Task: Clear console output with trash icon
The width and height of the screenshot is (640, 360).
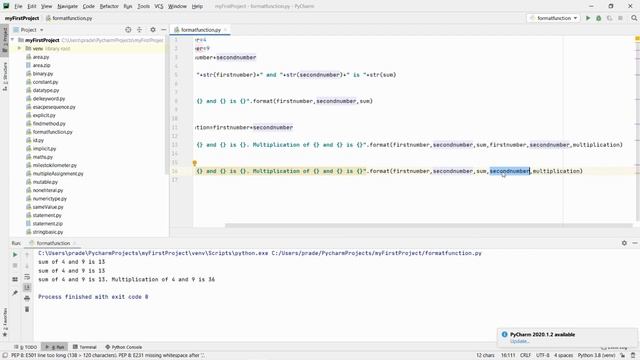Action: 27,309
